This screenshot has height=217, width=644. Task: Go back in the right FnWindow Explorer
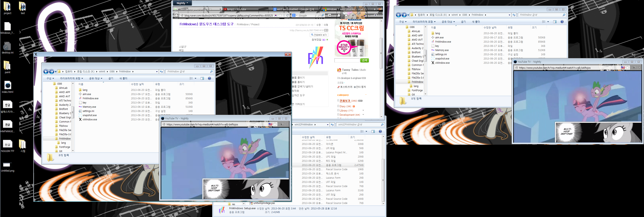[x=398, y=15]
